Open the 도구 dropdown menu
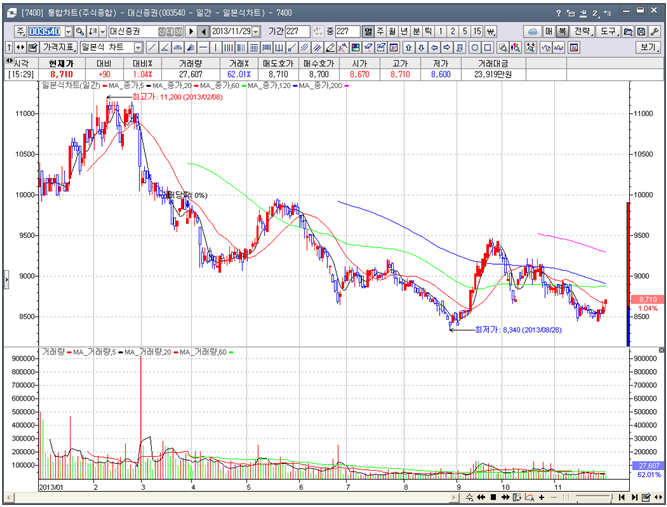Image resolution: width=667 pixels, height=507 pixels. tap(608, 31)
